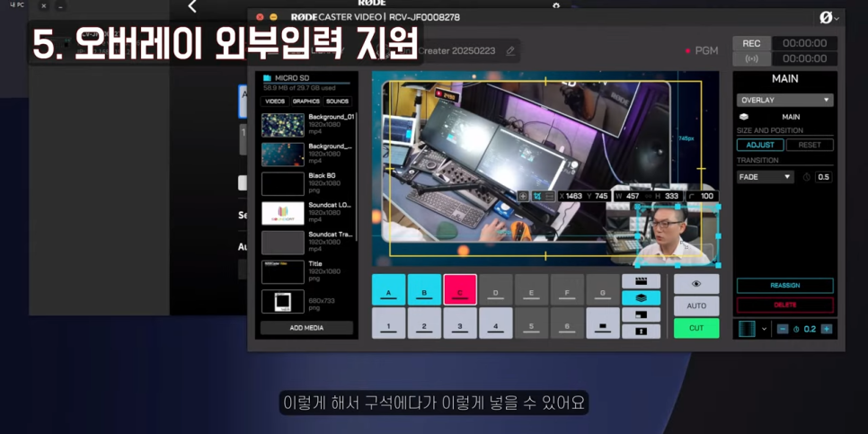Toggle the eye preview visibility button
This screenshot has height=434, width=868.
pos(696,284)
